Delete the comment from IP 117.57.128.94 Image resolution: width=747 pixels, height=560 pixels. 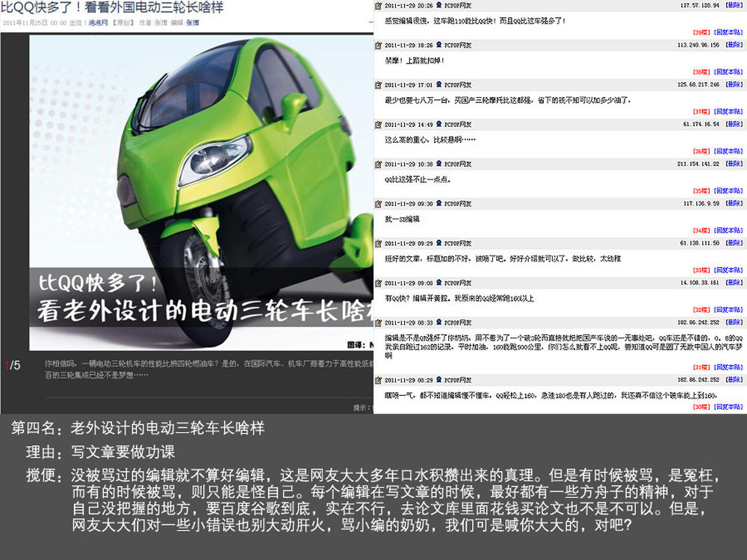[x=734, y=5]
